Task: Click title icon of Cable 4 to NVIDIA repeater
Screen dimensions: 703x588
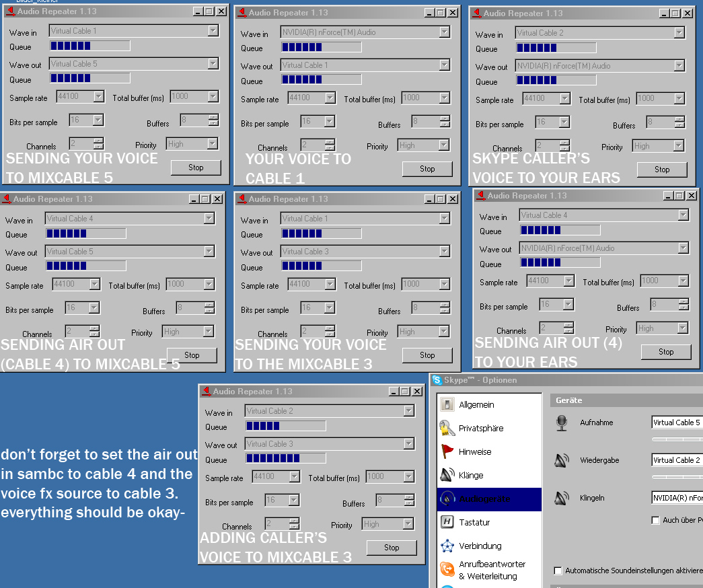Action: 481,195
